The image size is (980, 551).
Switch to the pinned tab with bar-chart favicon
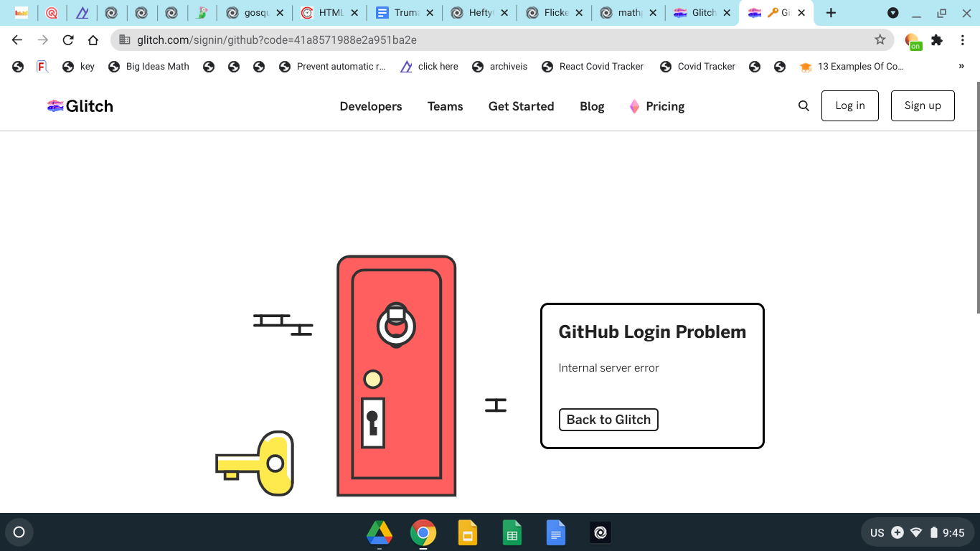(22, 13)
